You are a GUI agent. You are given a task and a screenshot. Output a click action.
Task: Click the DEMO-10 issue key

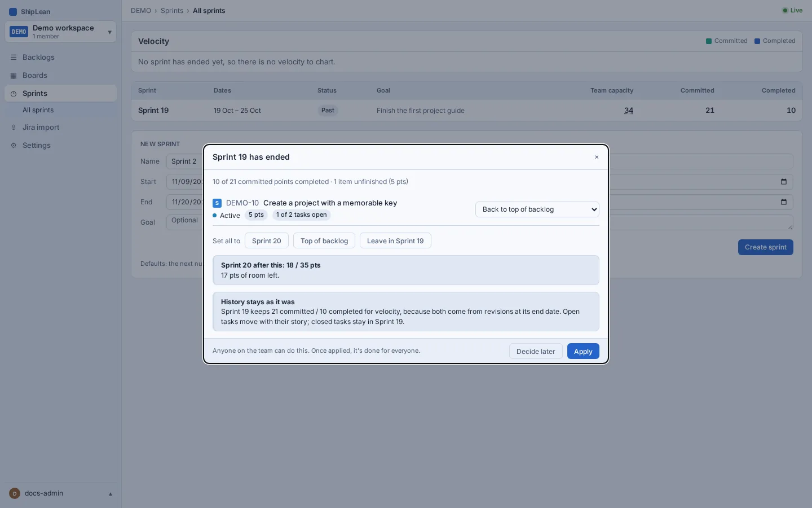click(x=242, y=203)
